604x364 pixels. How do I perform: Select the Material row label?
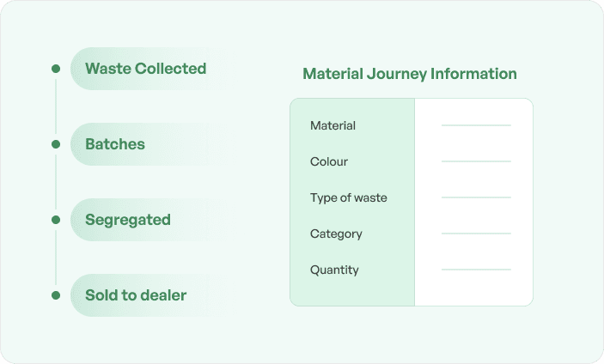click(x=333, y=125)
